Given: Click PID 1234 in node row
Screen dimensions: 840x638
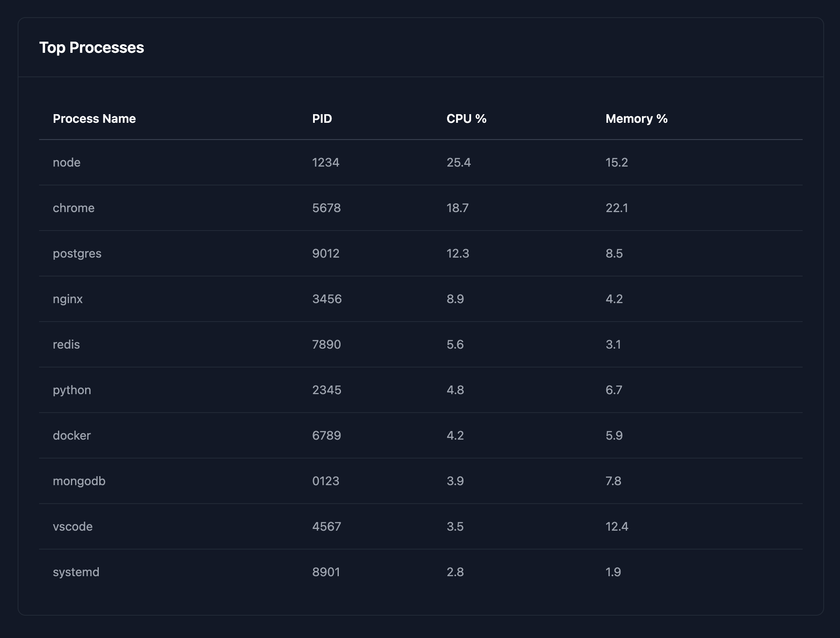Looking at the screenshot, I should [326, 162].
